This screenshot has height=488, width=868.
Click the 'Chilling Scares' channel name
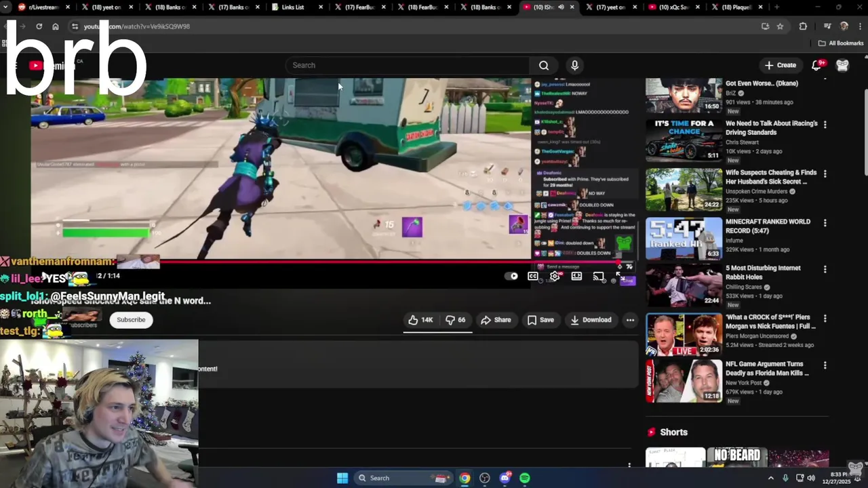pos(744,287)
